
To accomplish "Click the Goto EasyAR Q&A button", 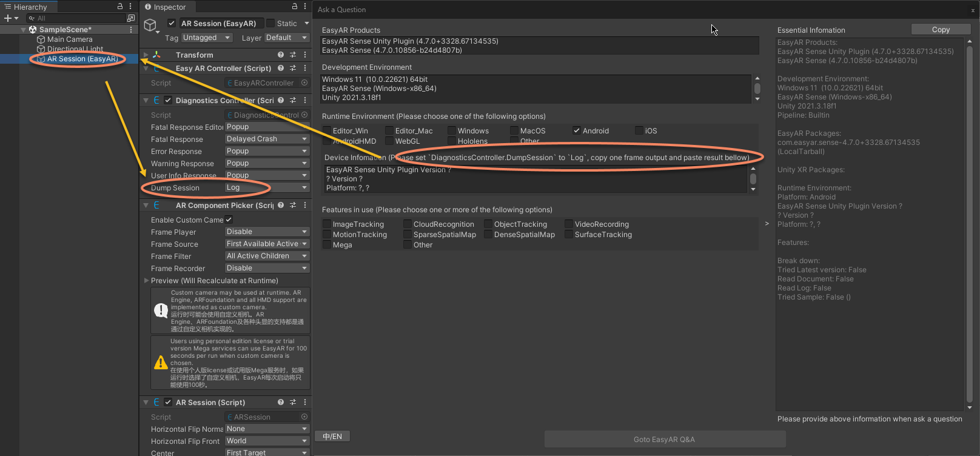I will 665,439.
